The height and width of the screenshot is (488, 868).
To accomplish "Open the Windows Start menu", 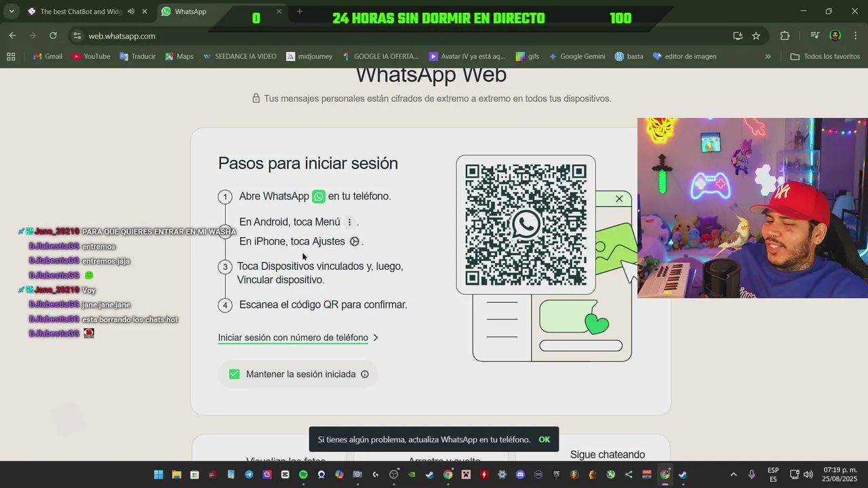I will [x=158, y=474].
